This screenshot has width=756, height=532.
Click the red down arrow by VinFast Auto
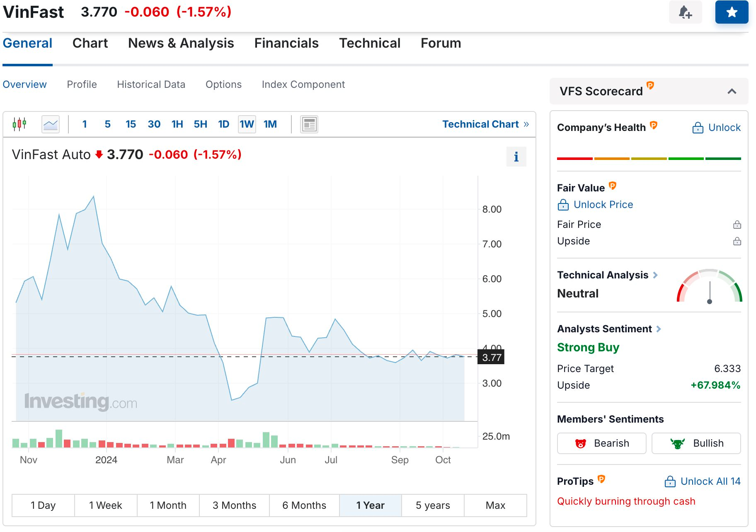coord(99,155)
